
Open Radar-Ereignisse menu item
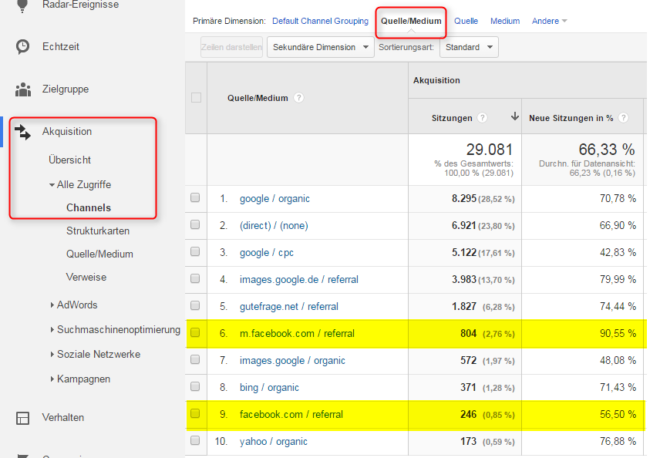click(x=80, y=5)
